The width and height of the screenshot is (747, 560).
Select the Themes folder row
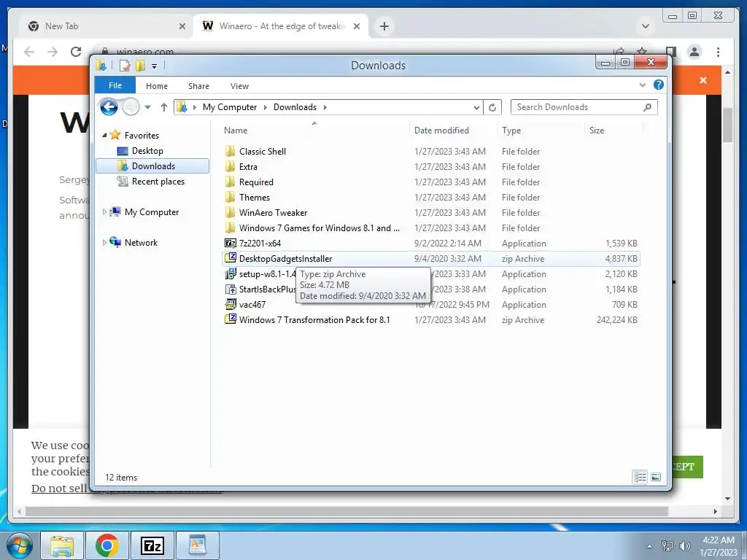pyautogui.click(x=431, y=197)
